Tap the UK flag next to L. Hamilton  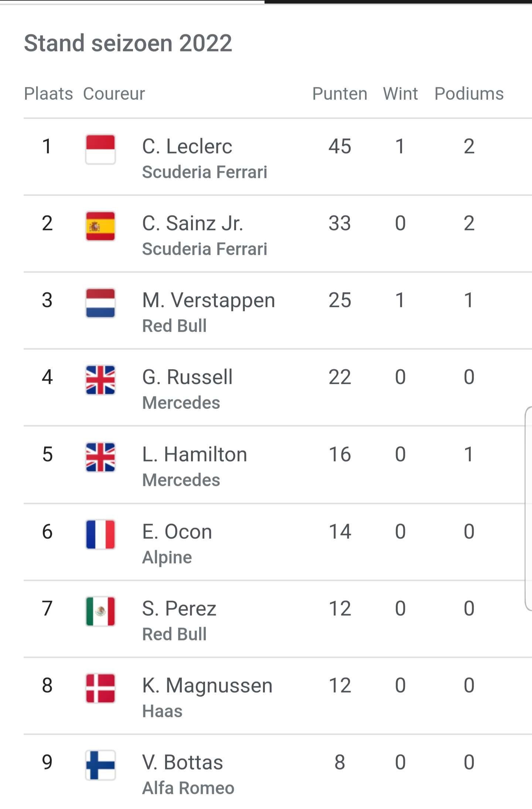pyautogui.click(x=100, y=457)
